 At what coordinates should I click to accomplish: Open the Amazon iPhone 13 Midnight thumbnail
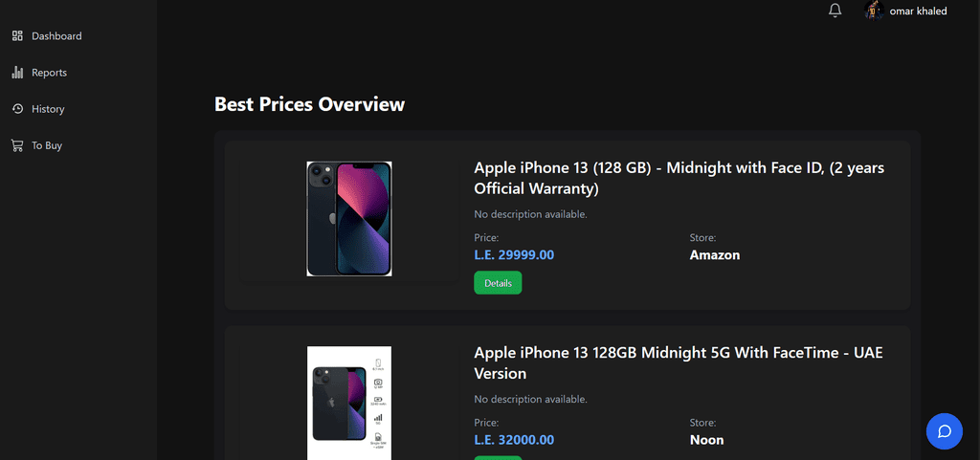click(x=349, y=219)
